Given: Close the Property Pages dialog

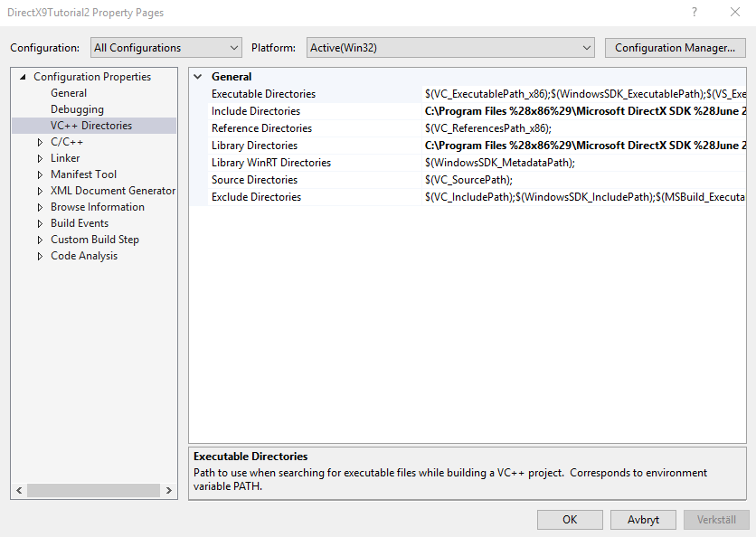Looking at the screenshot, I should click(735, 12).
